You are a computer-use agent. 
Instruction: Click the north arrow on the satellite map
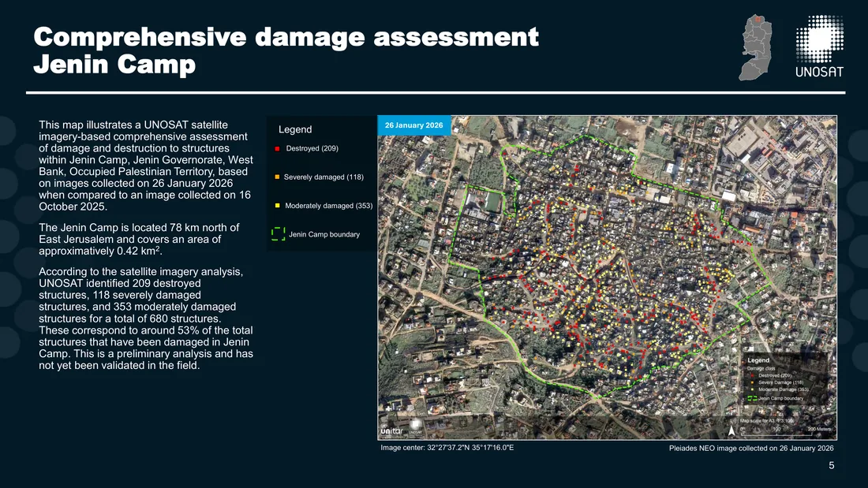pos(731,430)
